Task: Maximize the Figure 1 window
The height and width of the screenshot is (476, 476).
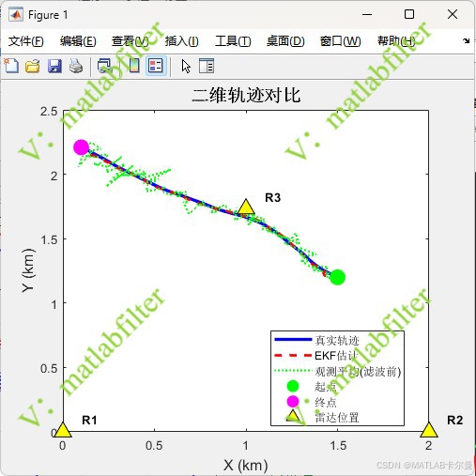Action: pos(409,14)
